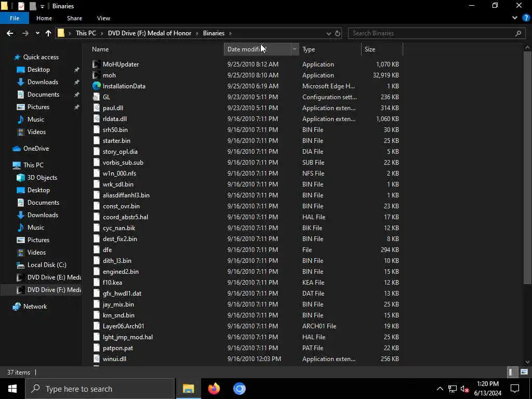Image resolution: width=532 pixels, height=399 pixels.
Task: Select DVD Drive (F:) in sidebar
Action: click(x=49, y=290)
